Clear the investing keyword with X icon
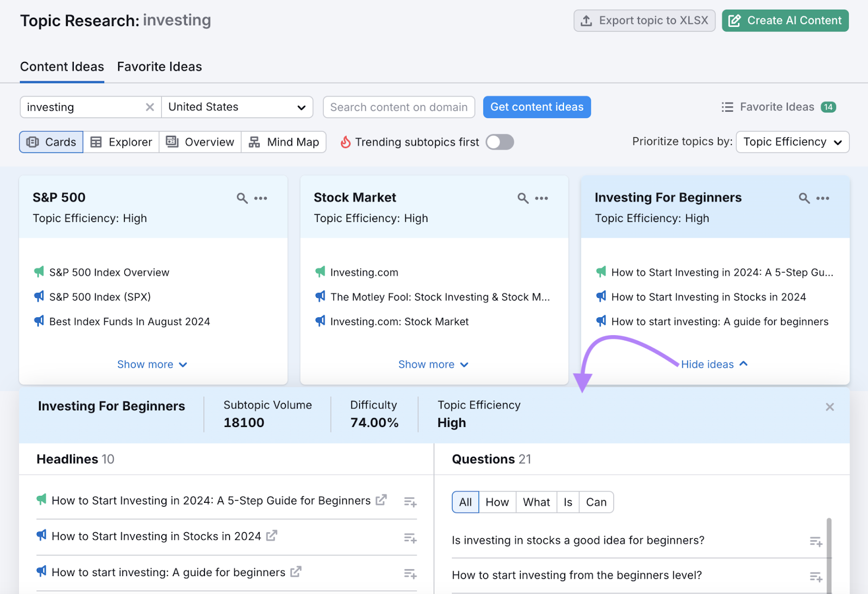The width and height of the screenshot is (868, 594). point(150,107)
